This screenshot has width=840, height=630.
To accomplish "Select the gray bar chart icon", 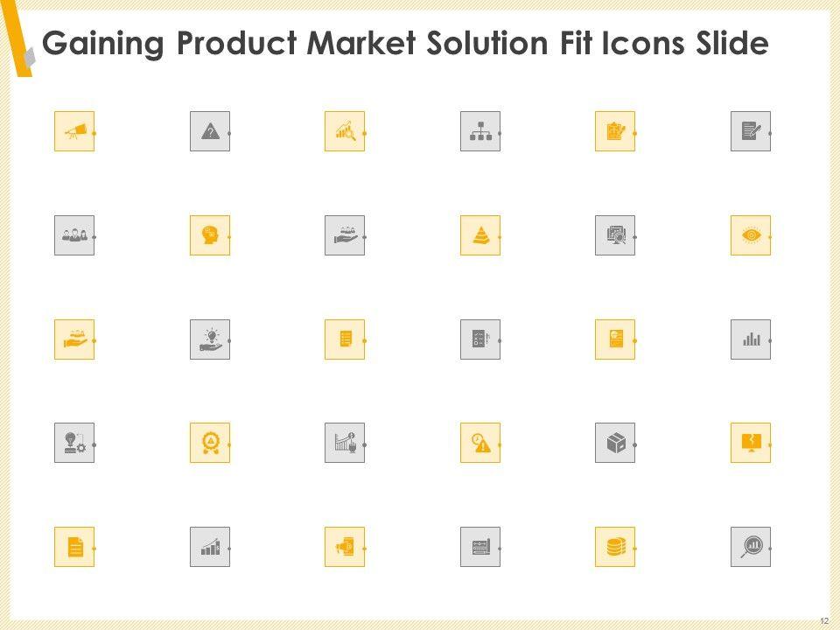I will tap(751, 339).
